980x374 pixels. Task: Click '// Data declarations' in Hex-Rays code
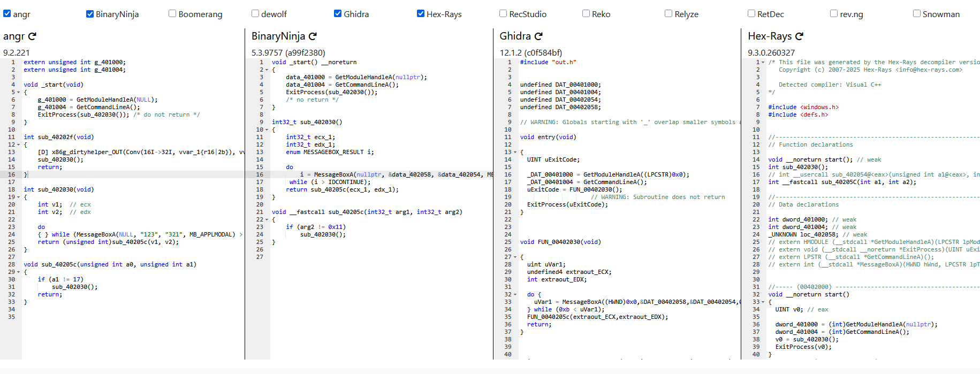point(803,204)
